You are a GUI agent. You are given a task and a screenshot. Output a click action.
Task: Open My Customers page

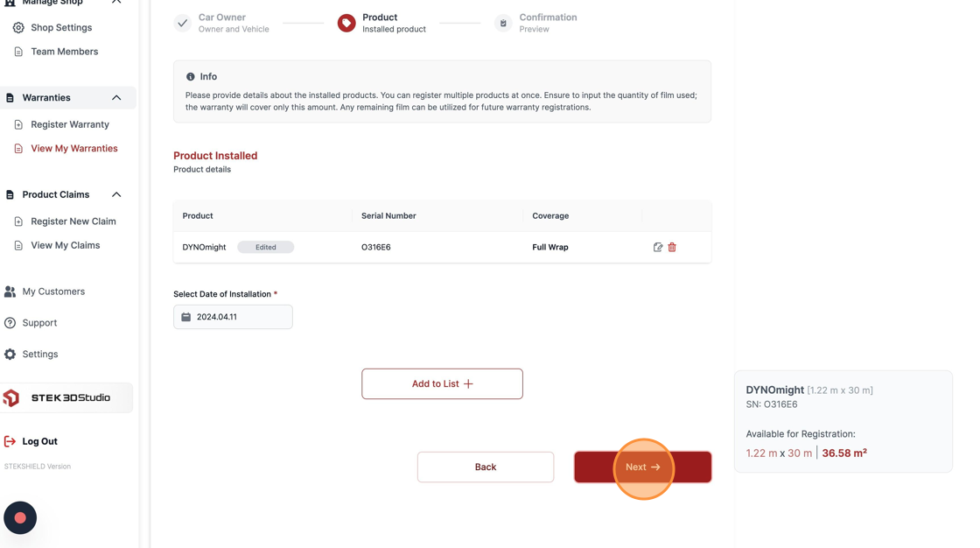(x=53, y=292)
